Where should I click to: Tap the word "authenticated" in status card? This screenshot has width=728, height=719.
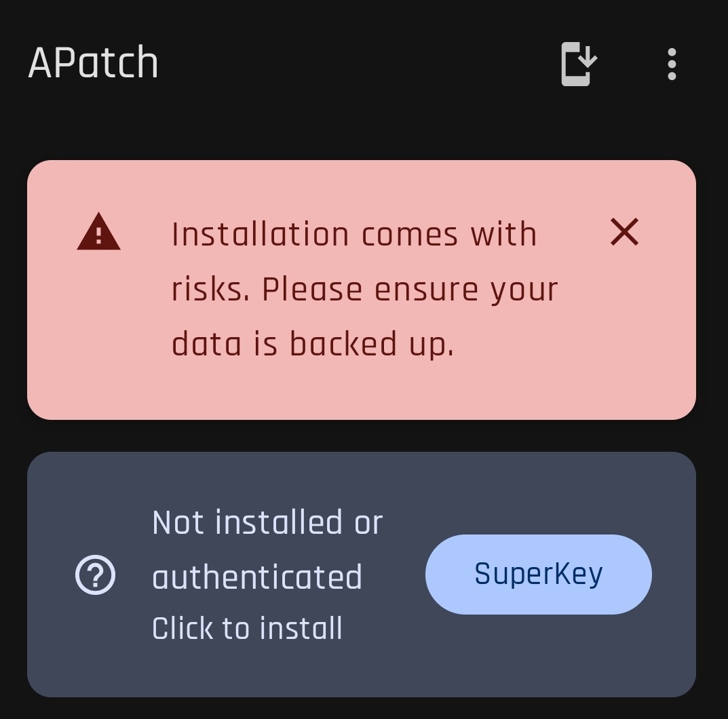tap(256, 577)
